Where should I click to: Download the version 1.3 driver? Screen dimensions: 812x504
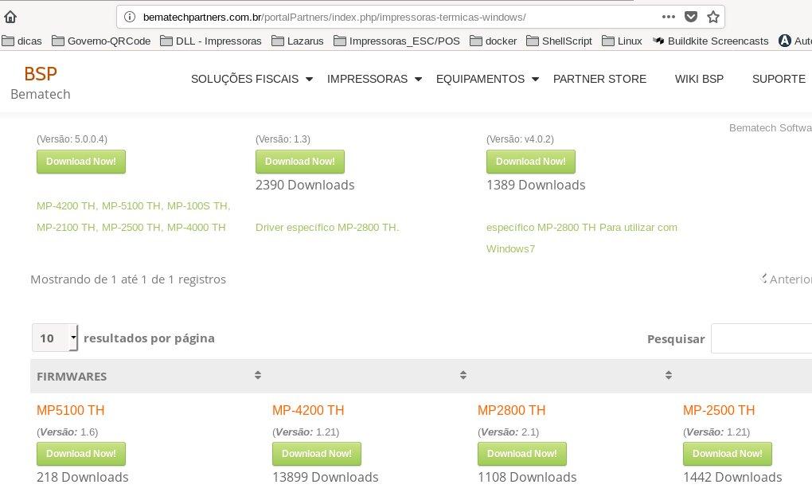point(300,162)
